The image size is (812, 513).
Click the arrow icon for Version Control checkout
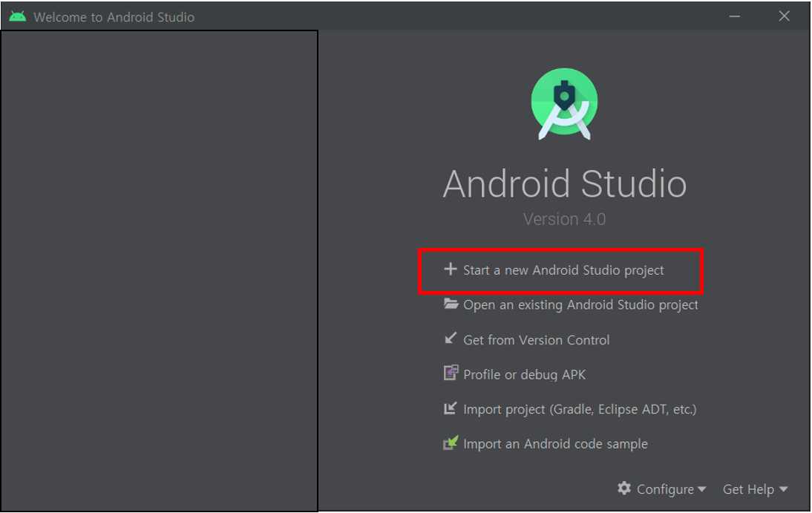451,339
